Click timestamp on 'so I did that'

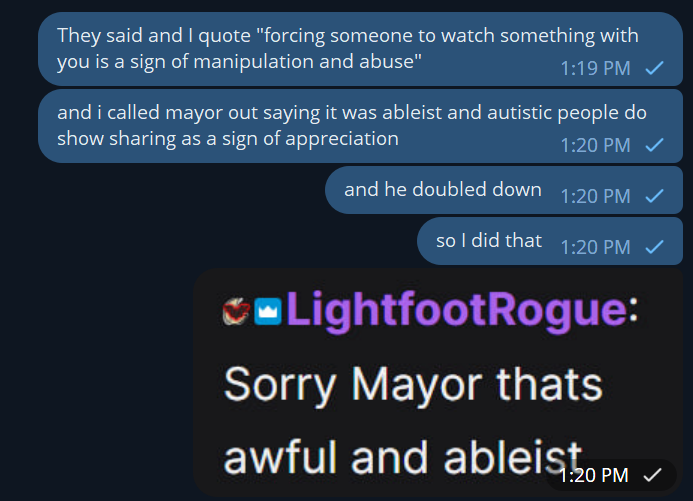tap(595, 247)
